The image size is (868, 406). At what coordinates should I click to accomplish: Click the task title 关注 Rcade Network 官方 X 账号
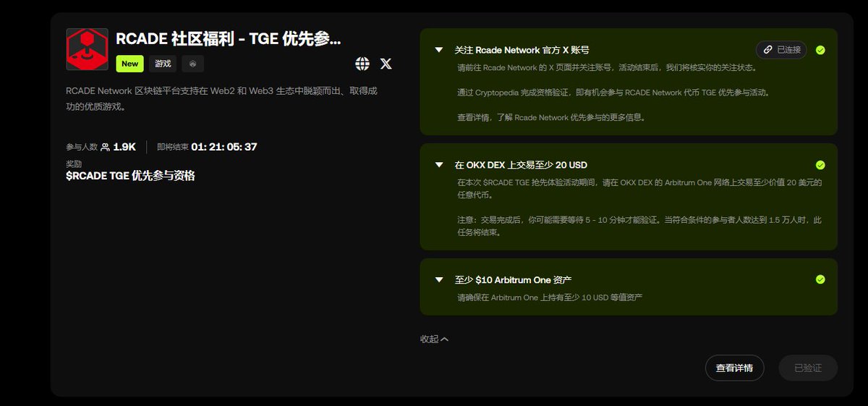[x=522, y=50]
